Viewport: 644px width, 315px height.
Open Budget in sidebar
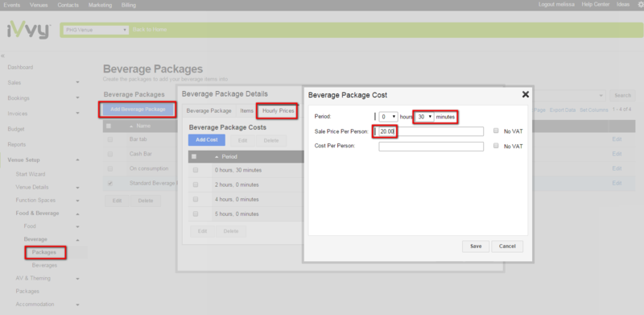(16, 129)
